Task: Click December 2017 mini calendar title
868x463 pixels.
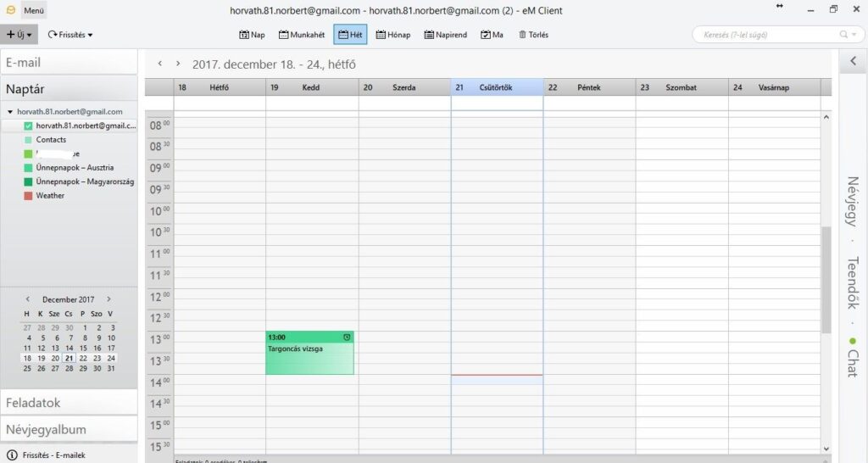Action: click(68, 299)
